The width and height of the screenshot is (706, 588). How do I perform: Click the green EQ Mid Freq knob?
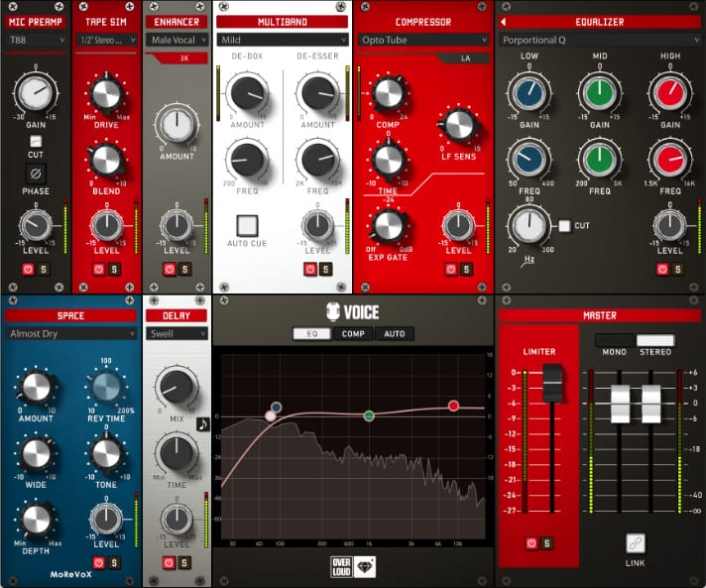pos(599,159)
